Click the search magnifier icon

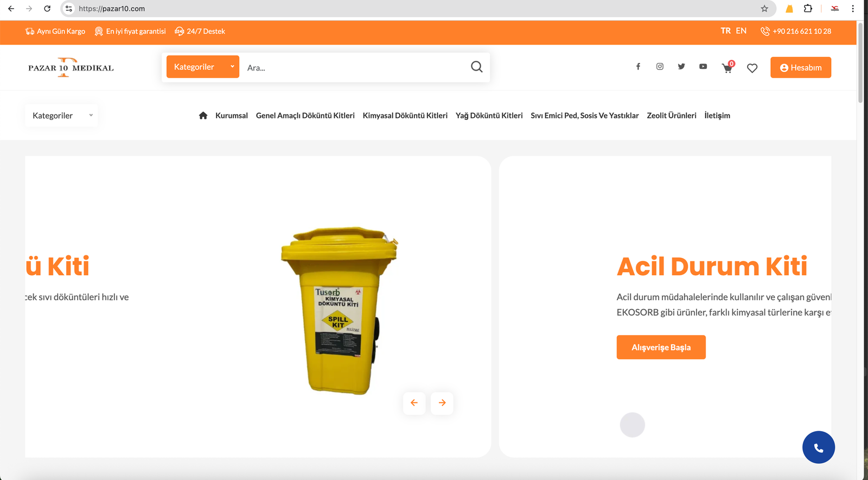pyautogui.click(x=476, y=67)
